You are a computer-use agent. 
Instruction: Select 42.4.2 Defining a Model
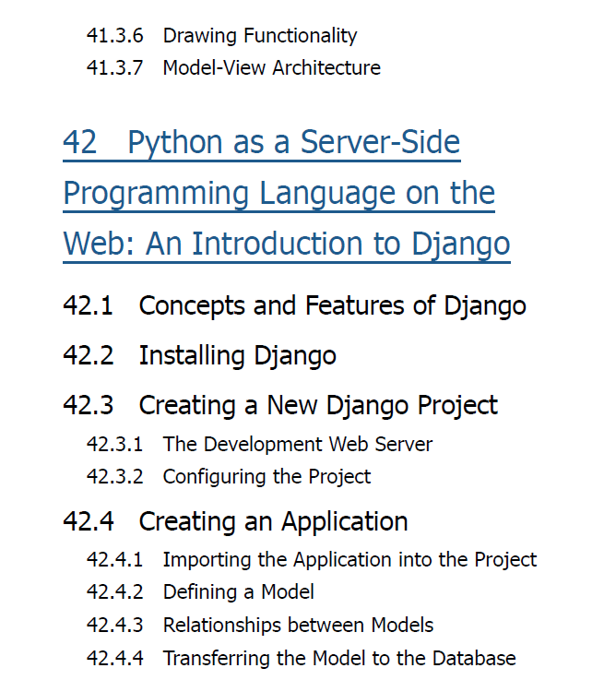tap(200, 592)
